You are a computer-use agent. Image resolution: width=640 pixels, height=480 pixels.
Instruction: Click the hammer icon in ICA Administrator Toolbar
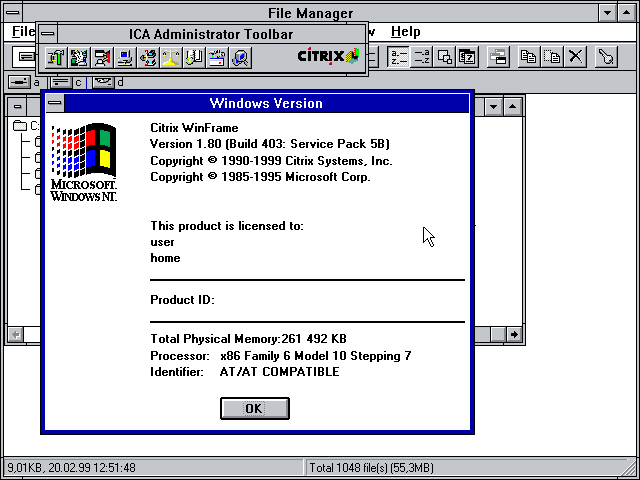tap(56, 58)
